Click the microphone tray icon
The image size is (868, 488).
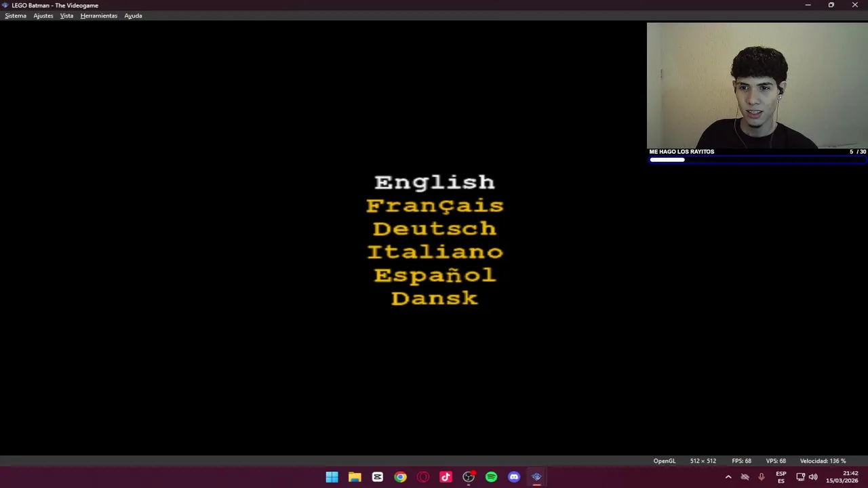(761, 477)
